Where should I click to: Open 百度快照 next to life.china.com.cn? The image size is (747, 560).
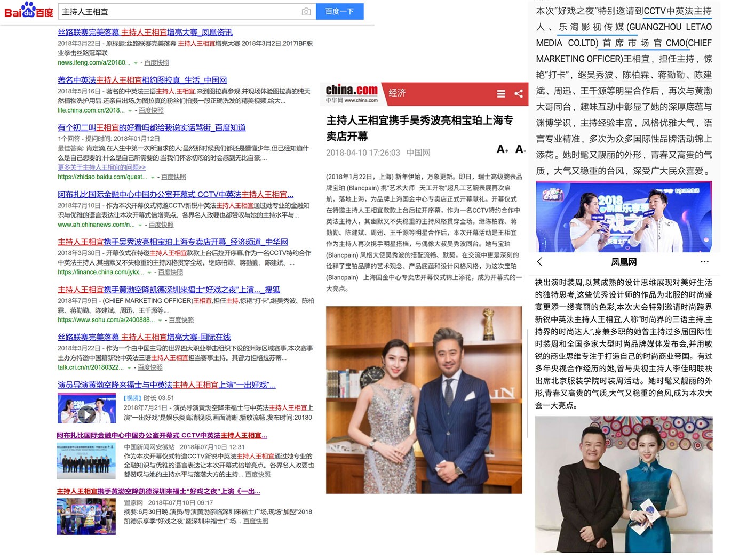tap(151, 110)
